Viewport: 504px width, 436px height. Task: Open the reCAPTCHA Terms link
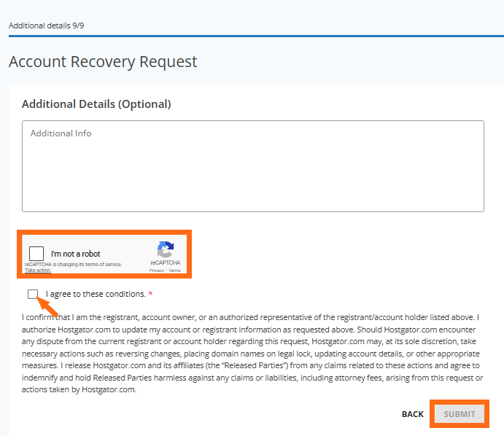pyautogui.click(x=174, y=270)
